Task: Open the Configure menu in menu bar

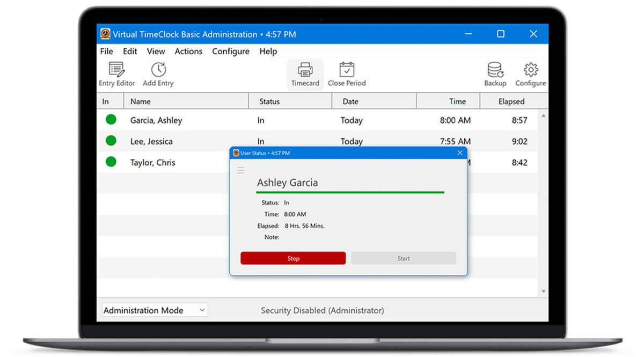Action: (x=230, y=52)
